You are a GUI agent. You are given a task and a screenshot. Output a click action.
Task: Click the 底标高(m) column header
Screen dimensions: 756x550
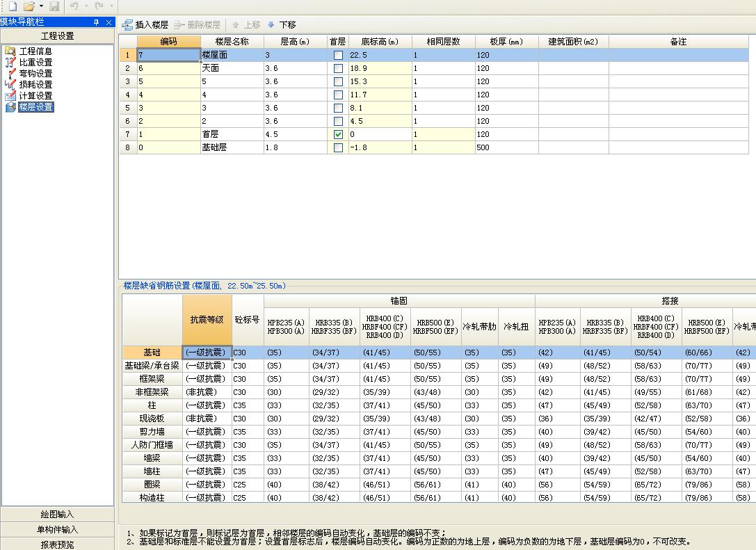380,42
